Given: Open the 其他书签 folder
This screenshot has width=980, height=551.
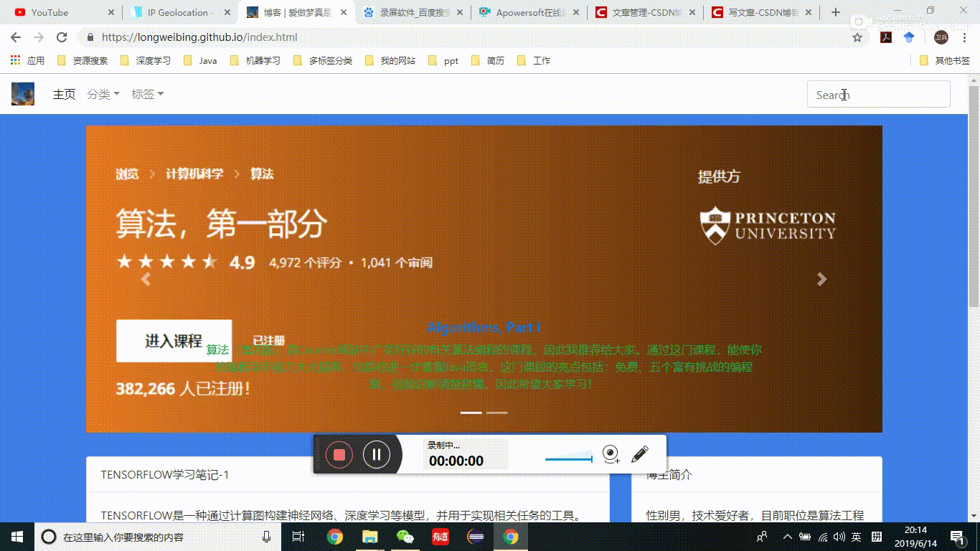Looking at the screenshot, I should 945,61.
